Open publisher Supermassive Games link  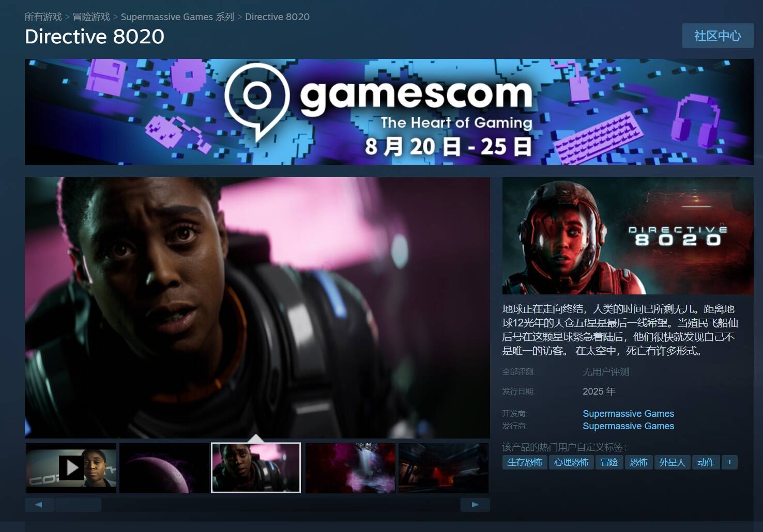tap(628, 426)
